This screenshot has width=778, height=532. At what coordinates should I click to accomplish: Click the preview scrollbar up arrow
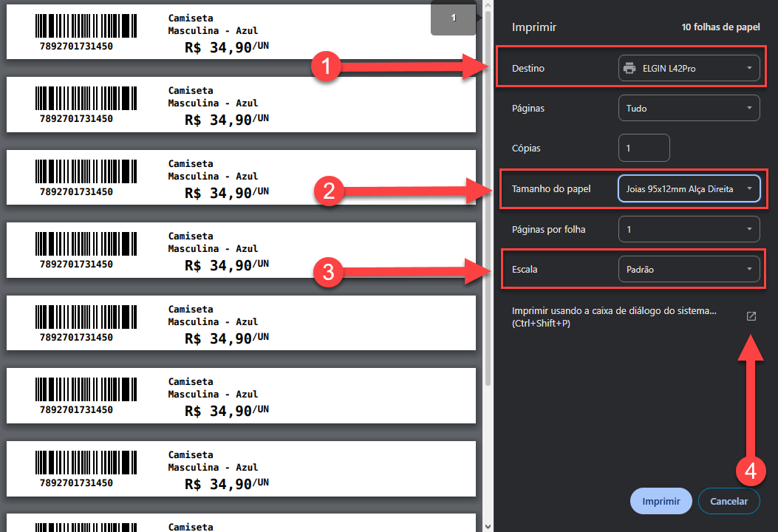coord(488,5)
